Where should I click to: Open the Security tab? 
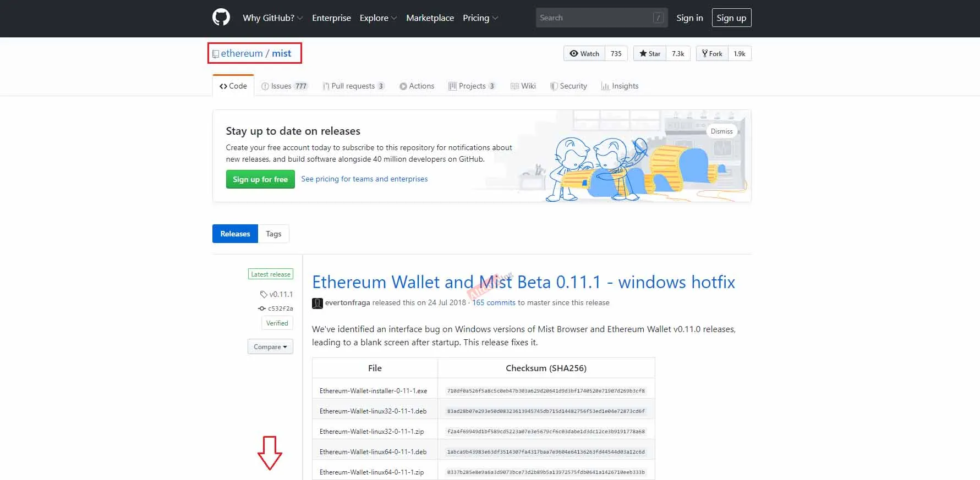(x=568, y=86)
